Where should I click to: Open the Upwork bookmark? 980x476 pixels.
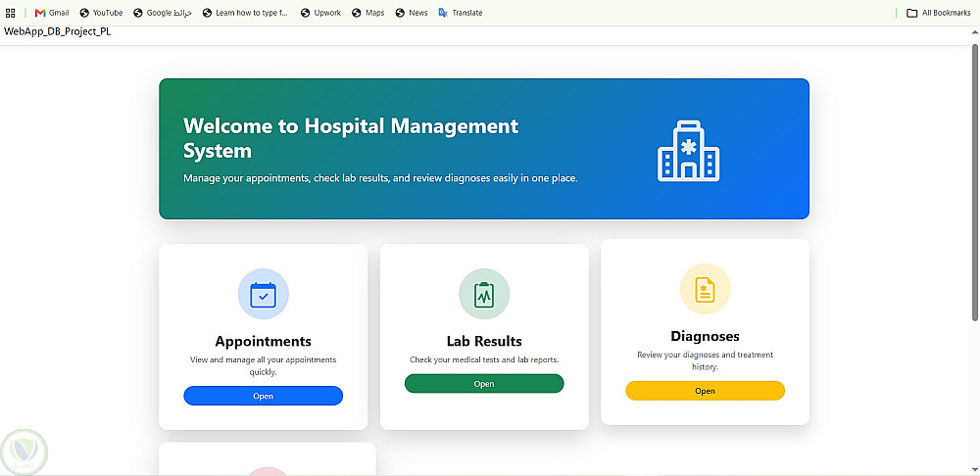click(321, 13)
